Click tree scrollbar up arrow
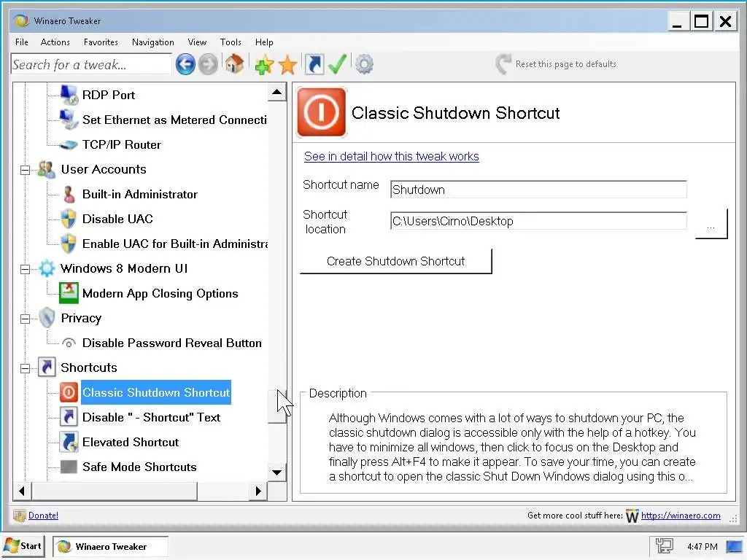 pyautogui.click(x=276, y=92)
